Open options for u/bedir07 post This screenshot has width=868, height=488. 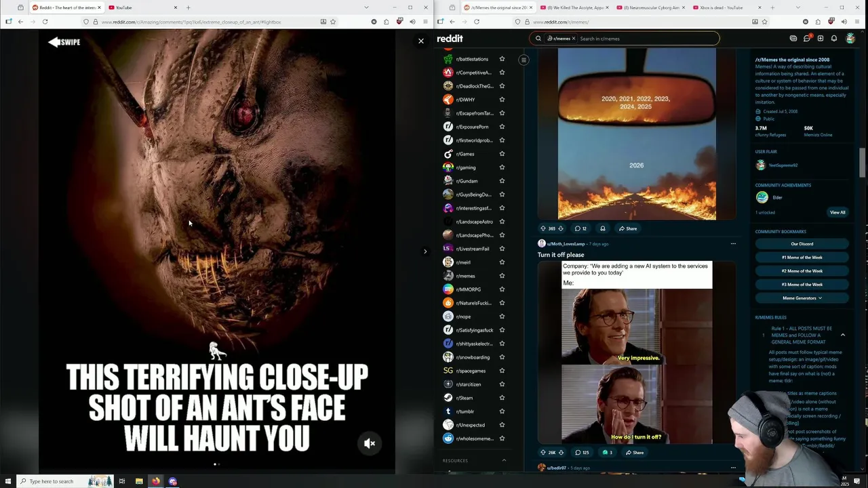click(x=733, y=468)
